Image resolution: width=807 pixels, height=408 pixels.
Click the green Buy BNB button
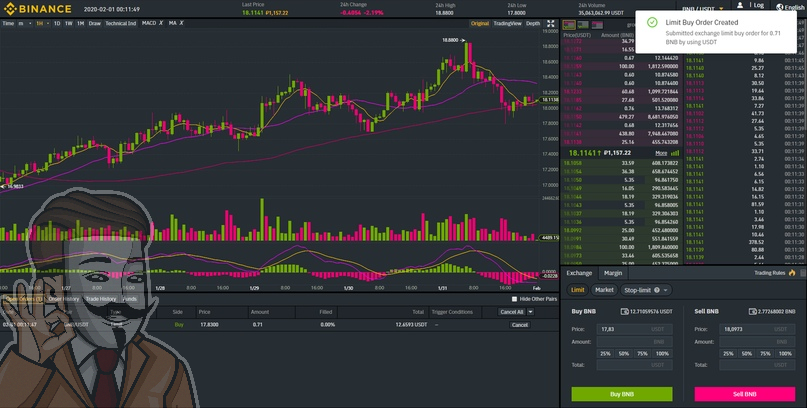pos(622,394)
